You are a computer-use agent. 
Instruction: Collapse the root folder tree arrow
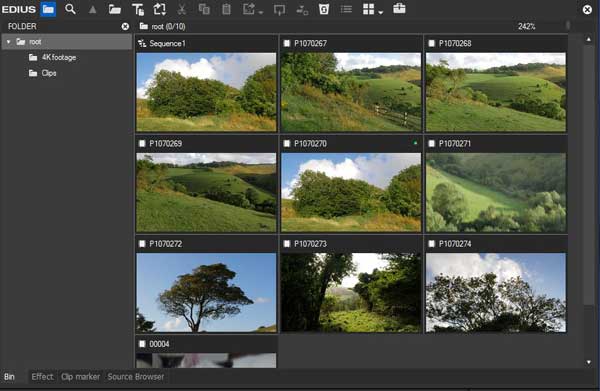pyautogui.click(x=8, y=42)
